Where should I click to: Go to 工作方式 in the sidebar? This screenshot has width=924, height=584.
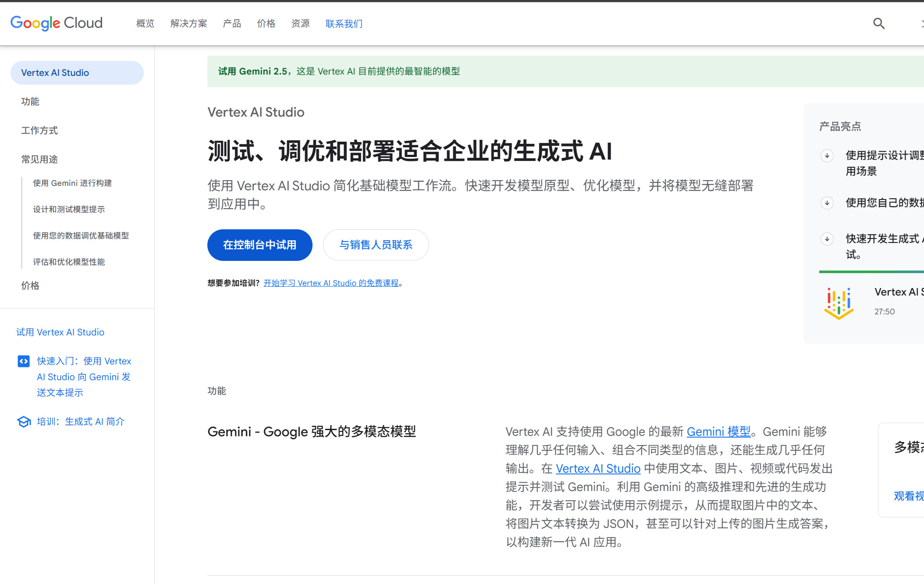click(x=39, y=131)
